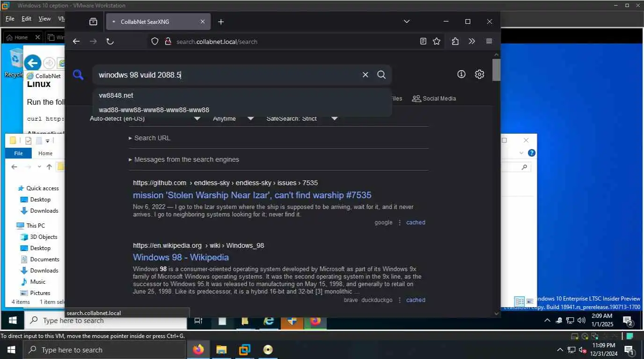Click the address bar URL
Screen dimensions: 644x359
pyautogui.click(x=217, y=42)
